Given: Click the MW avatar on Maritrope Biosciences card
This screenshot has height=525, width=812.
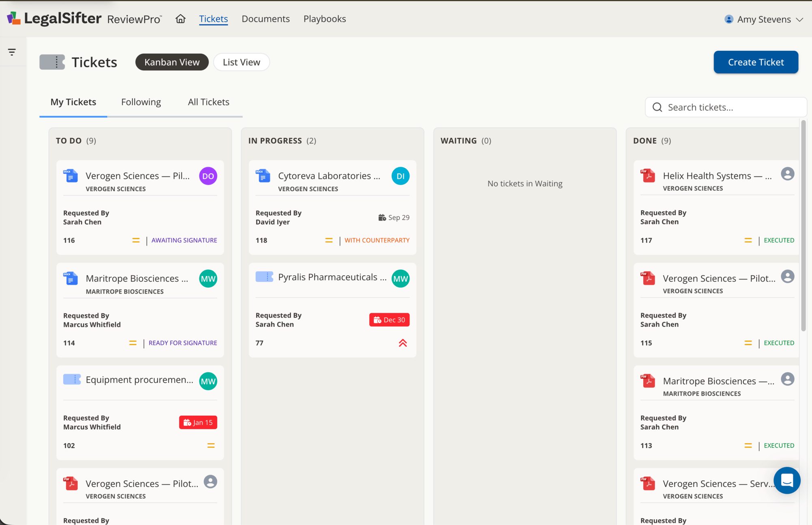Looking at the screenshot, I should click(208, 279).
